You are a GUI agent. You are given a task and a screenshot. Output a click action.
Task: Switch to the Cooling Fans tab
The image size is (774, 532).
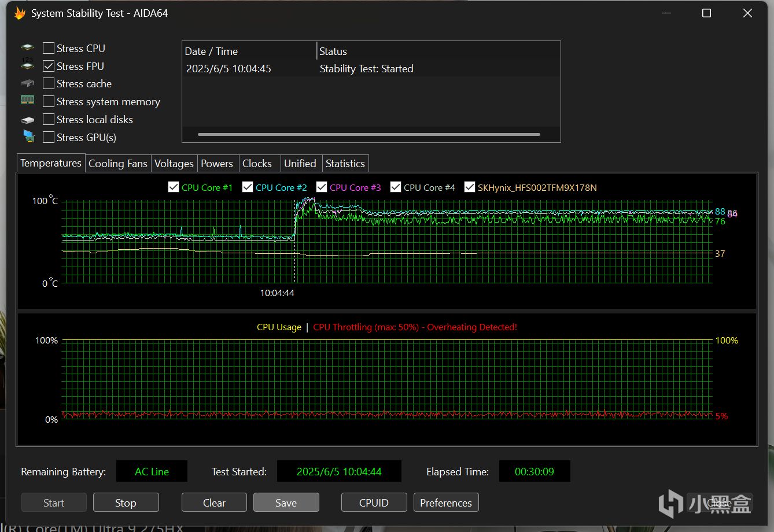coord(118,164)
